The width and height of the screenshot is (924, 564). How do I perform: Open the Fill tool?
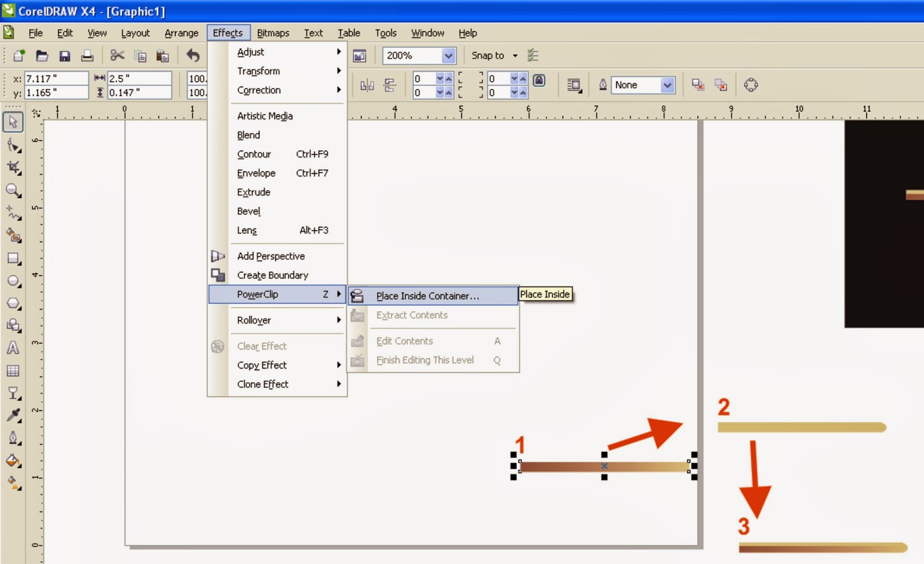coord(13,461)
